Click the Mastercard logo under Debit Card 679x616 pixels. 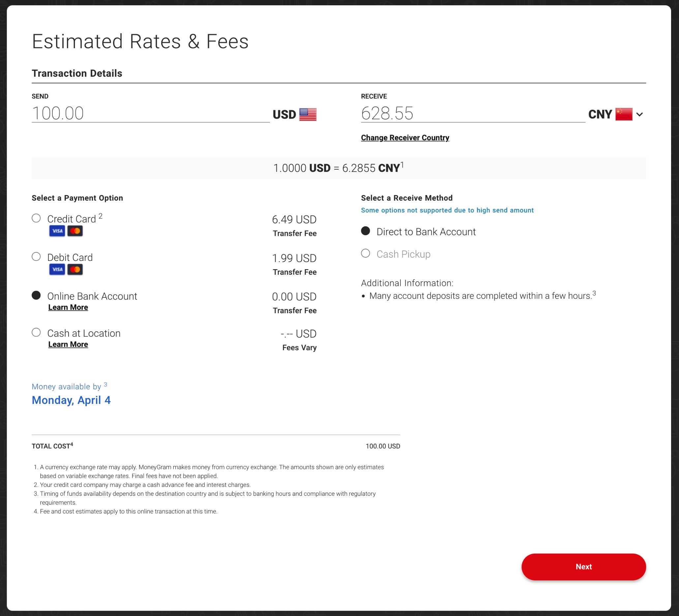pyautogui.click(x=75, y=269)
